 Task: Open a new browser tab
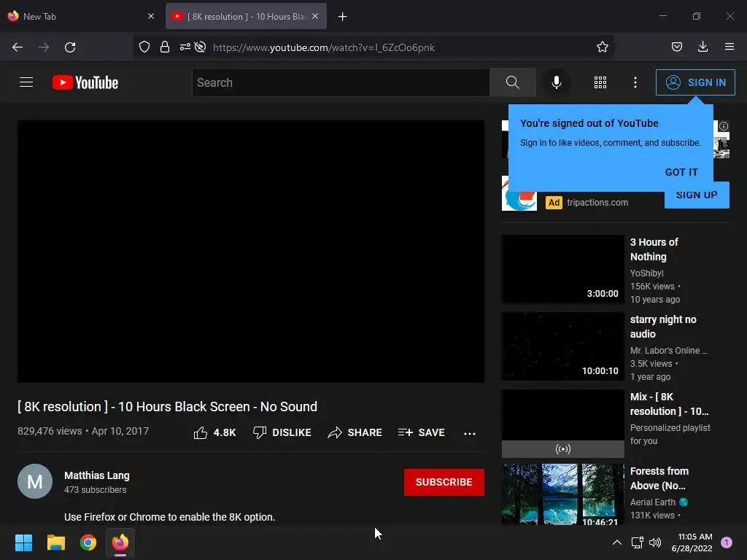pyautogui.click(x=343, y=17)
